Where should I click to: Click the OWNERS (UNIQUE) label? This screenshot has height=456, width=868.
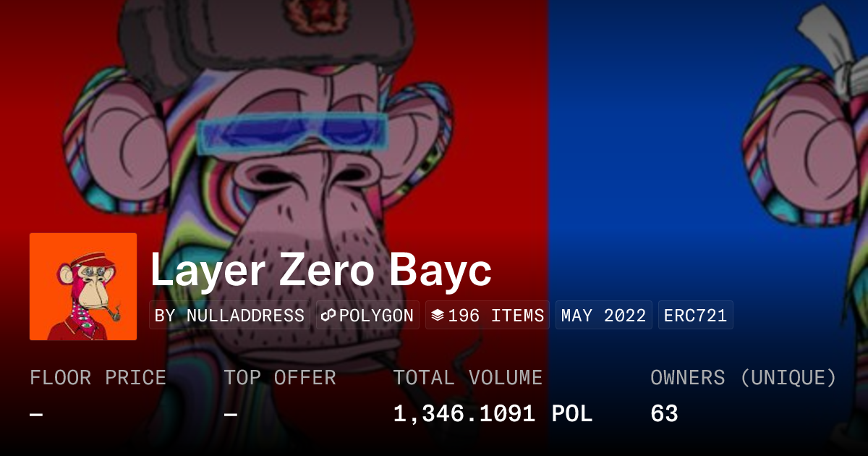click(x=743, y=378)
